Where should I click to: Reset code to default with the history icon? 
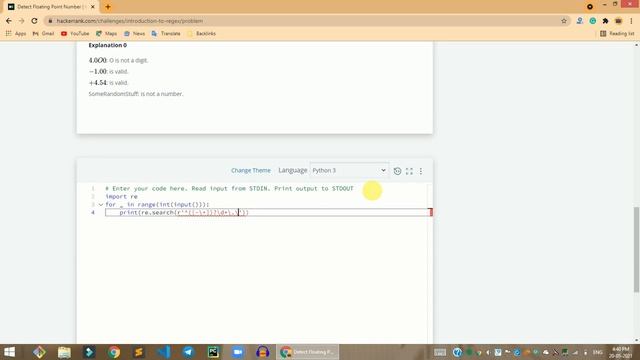point(397,171)
